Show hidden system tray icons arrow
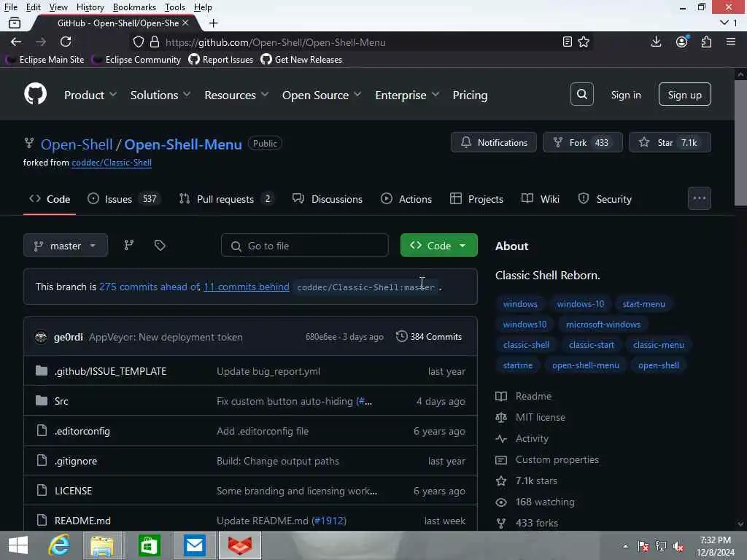Viewport: 747px width, 560px height. click(625, 546)
